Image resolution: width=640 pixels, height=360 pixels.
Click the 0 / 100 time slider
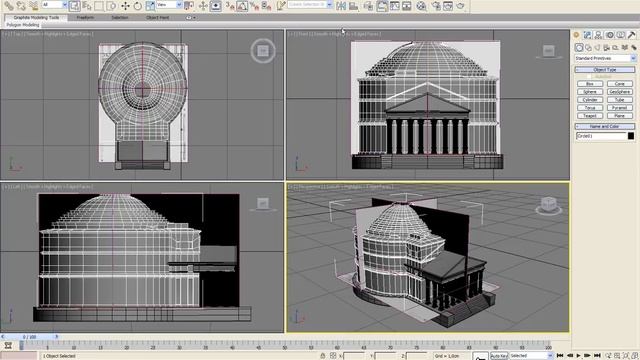(x=29, y=337)
